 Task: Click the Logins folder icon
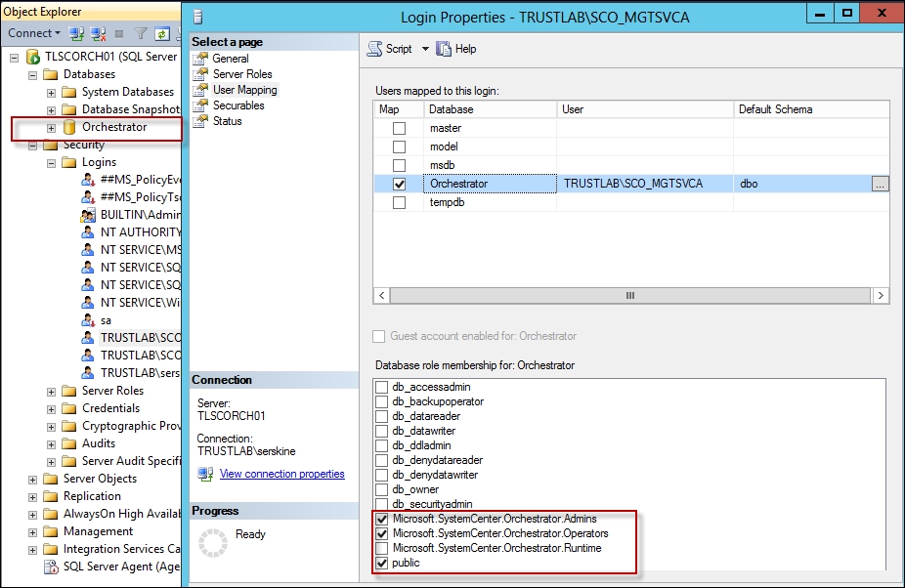tap(69, 162)
